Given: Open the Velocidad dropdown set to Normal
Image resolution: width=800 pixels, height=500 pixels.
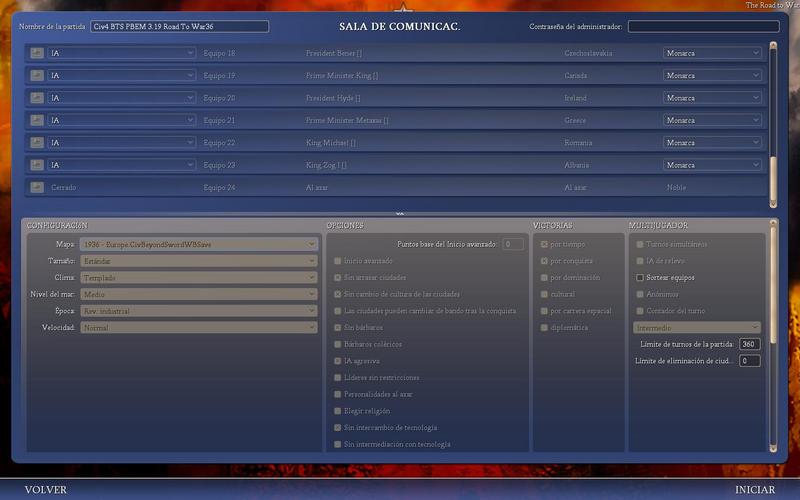Looking at the screenshot, I should 199,327.
